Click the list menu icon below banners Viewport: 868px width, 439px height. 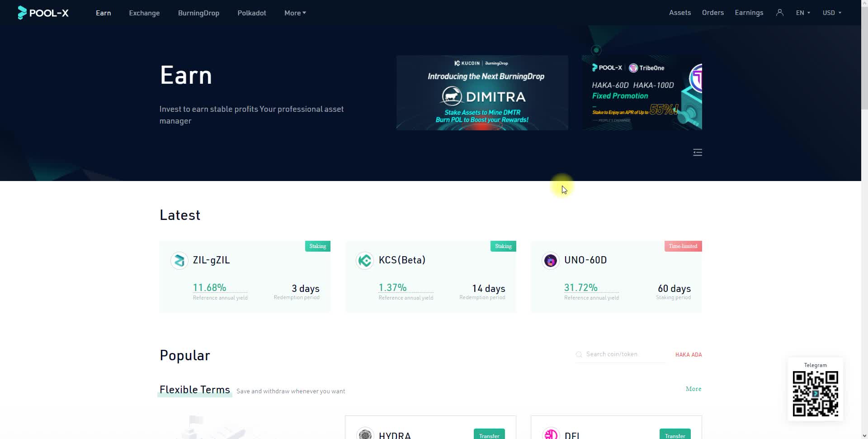click(697, 153)
